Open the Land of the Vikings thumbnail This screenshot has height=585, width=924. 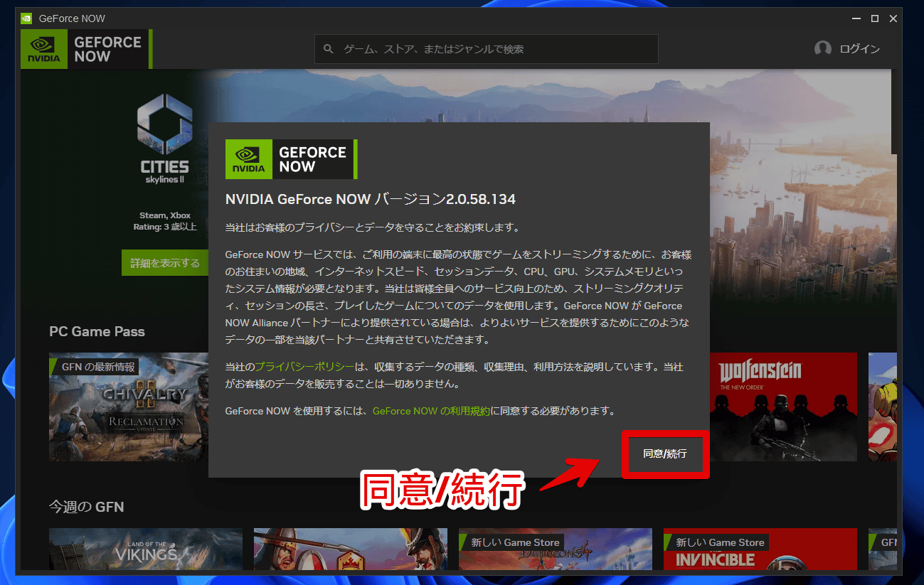[x=146, y=549]
